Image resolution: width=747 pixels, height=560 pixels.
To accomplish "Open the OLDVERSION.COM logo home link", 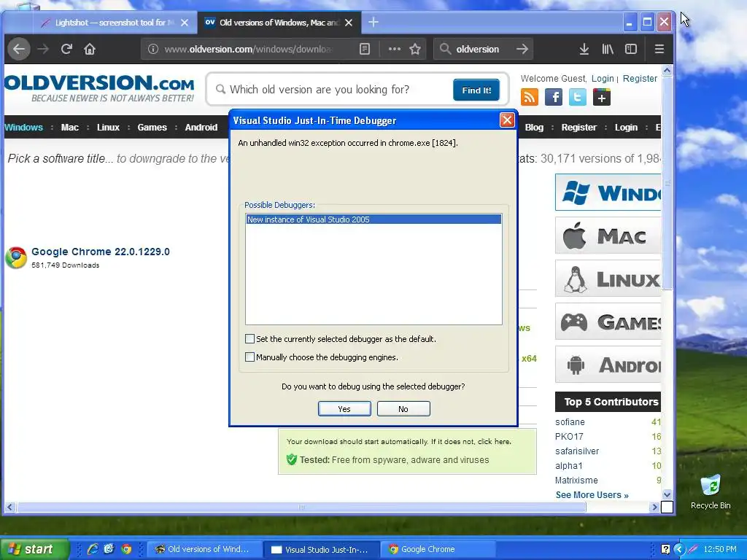I will coord(99,88).
